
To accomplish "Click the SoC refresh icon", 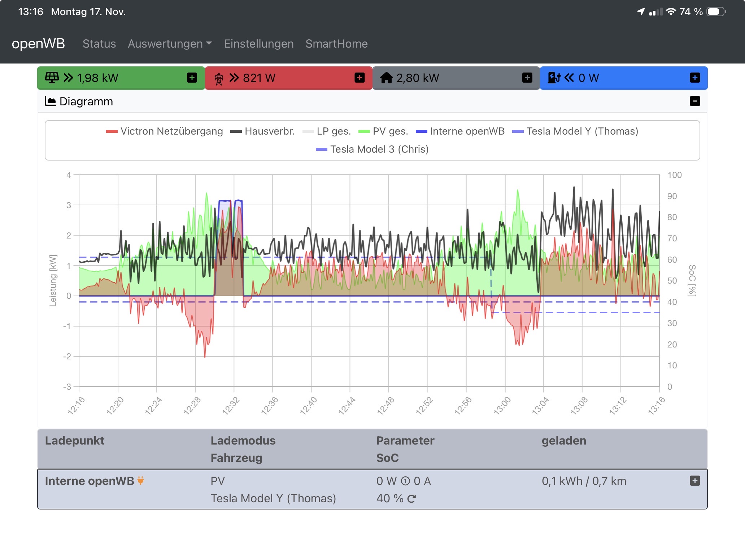I will [411, 499].
